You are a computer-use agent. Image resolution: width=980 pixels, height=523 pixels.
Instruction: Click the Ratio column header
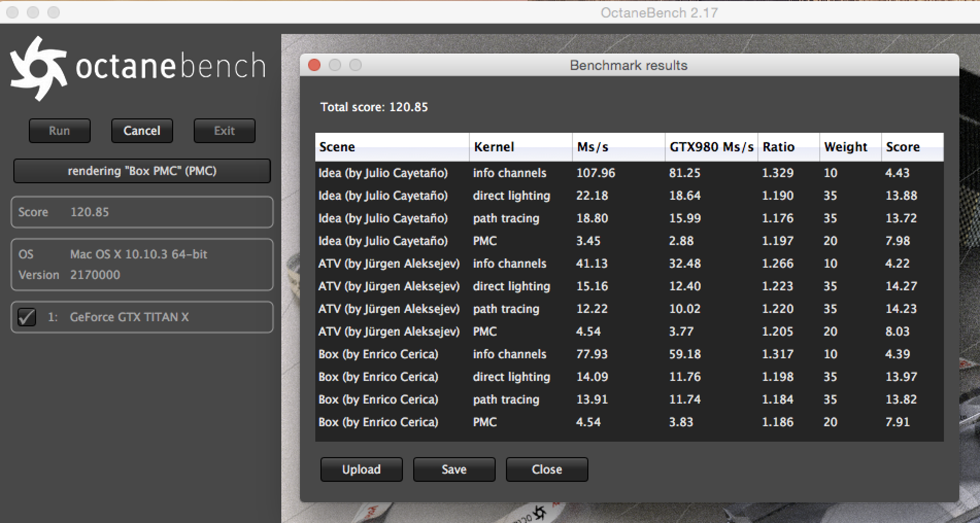click(x=789, y=147)
